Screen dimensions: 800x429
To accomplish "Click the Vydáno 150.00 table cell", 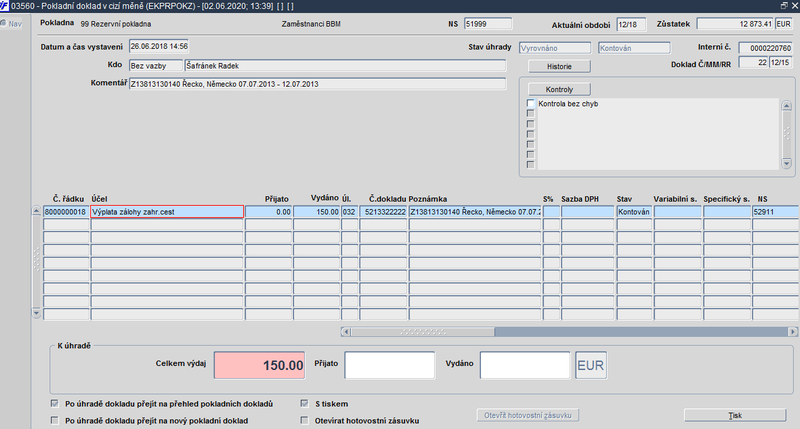I will (316, 212).
